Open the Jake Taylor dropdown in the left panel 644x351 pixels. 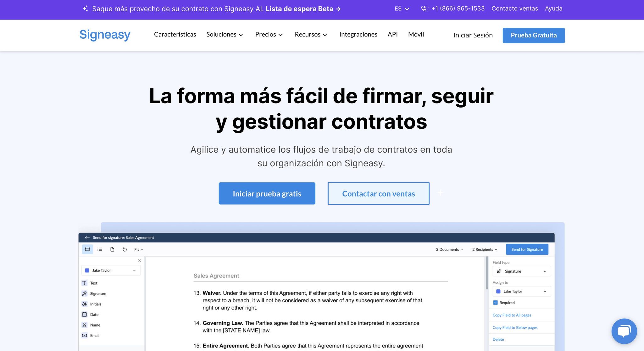[x=111, y=270]
